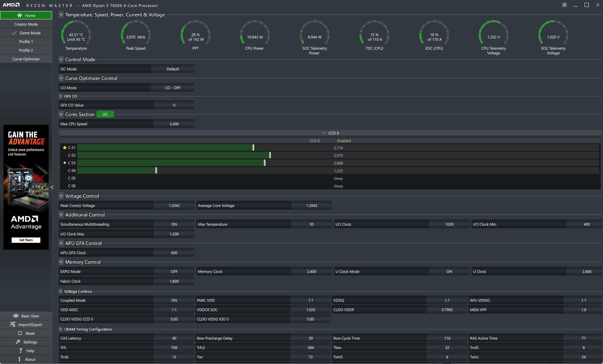Click the Game Mode checkmark icon
The image size is (603, 364).
click(14, 33)
